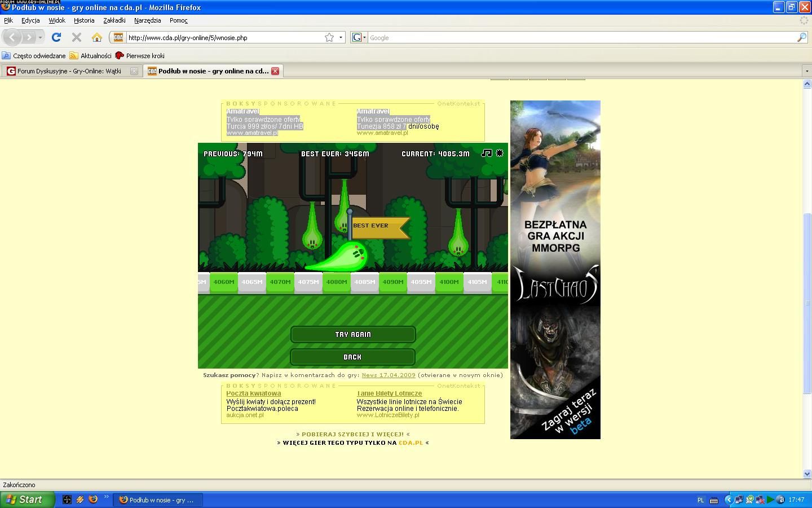Expand the quick launch overflow chevron
The image size is (812, 508).
[x=106, y=497]
